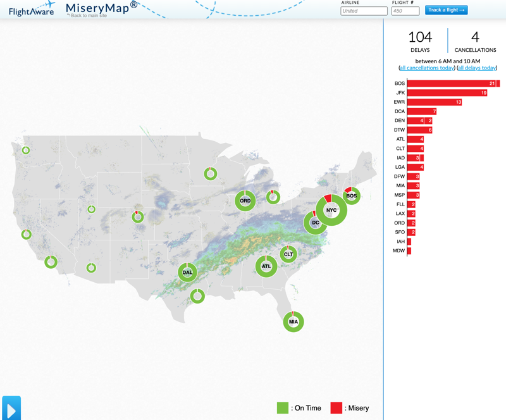Select the Salt Lake City donut marker
This screenshot has width=506, height=420.
coord(91,209)
